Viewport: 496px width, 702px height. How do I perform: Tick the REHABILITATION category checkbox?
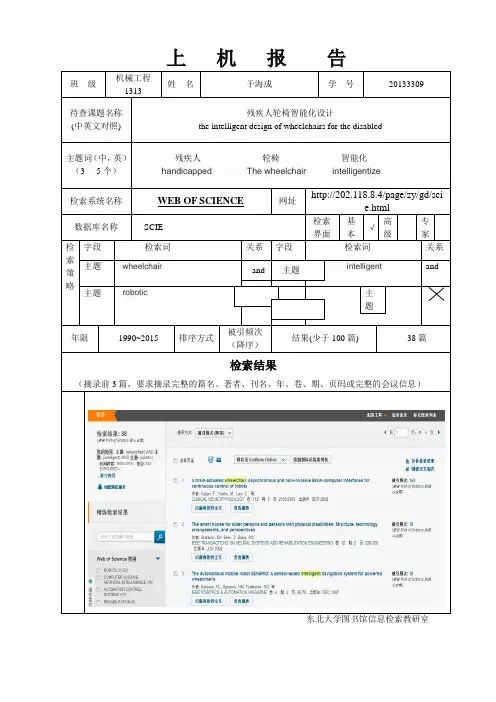pos(98,603)
